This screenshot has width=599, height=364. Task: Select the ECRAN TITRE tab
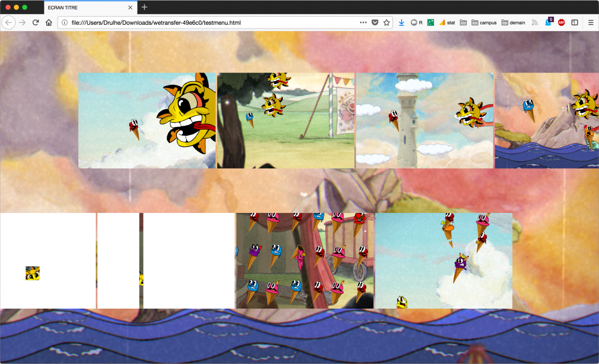pos(86,8)
